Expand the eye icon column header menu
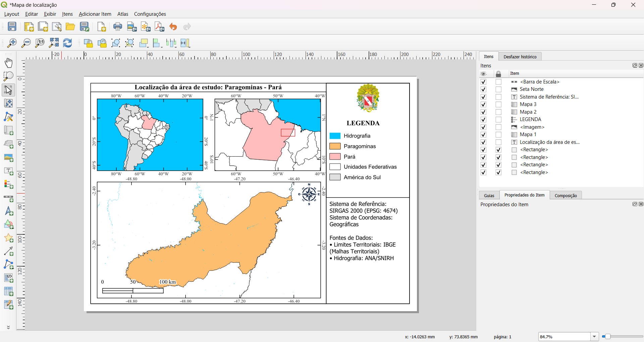The image size is (644, 342). [483, 73]
